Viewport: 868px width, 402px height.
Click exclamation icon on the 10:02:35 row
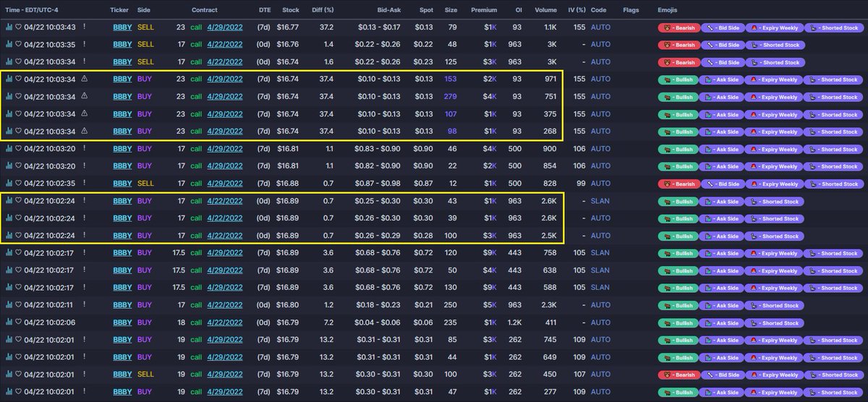coord(84,184)
